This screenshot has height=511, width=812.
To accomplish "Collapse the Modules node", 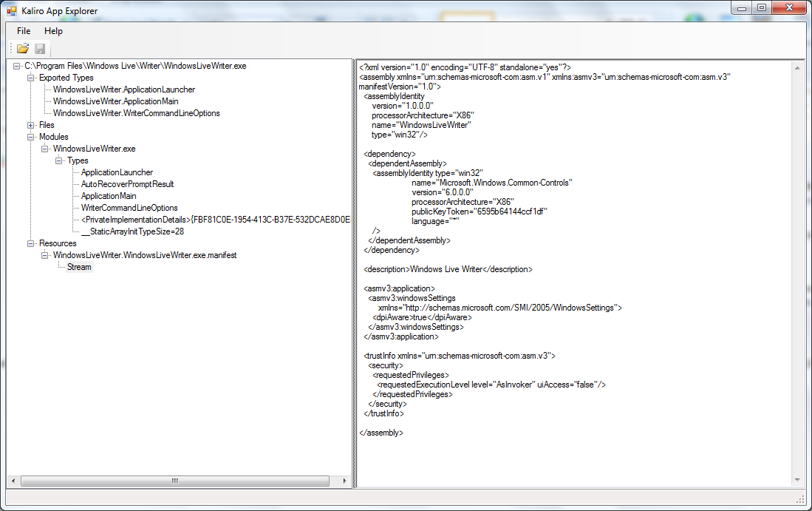I will click(x=30, y=137).
